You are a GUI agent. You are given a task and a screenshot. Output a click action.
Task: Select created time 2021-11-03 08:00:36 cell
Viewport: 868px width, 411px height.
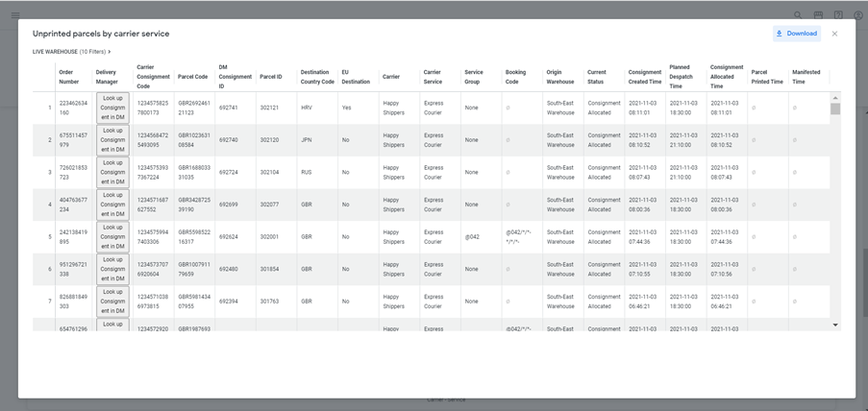coord(645,205)
